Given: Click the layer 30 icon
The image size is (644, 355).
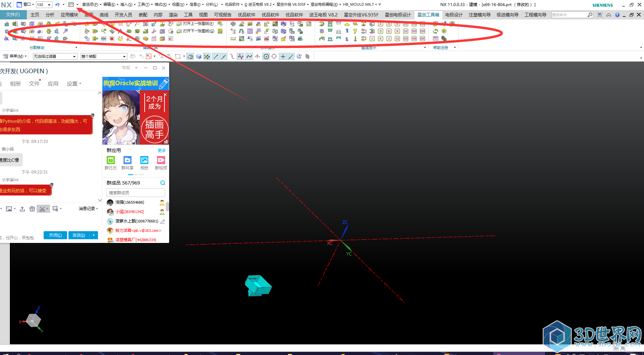Looking at the screenshot, I should point(406,31).
